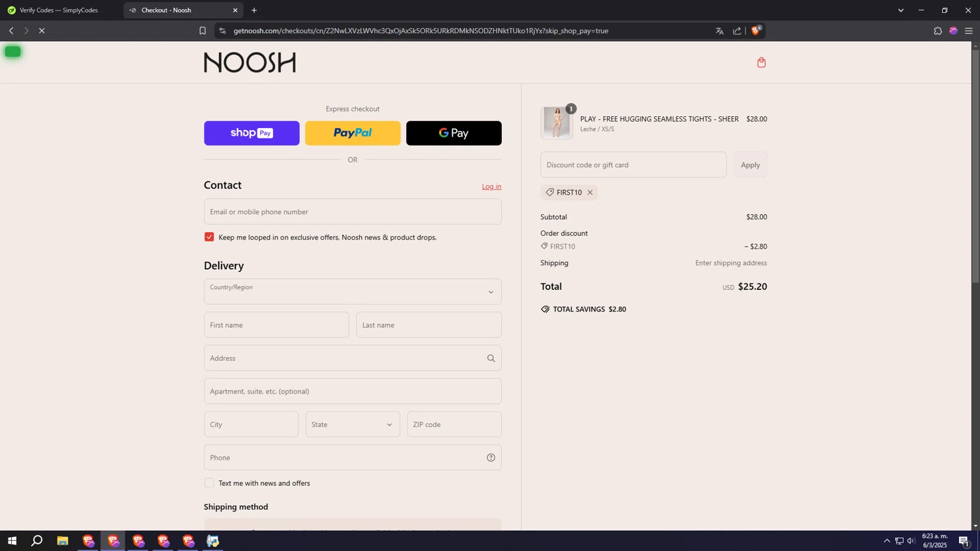
Task: Click the green recording indicator button
Action: (13, 52)
